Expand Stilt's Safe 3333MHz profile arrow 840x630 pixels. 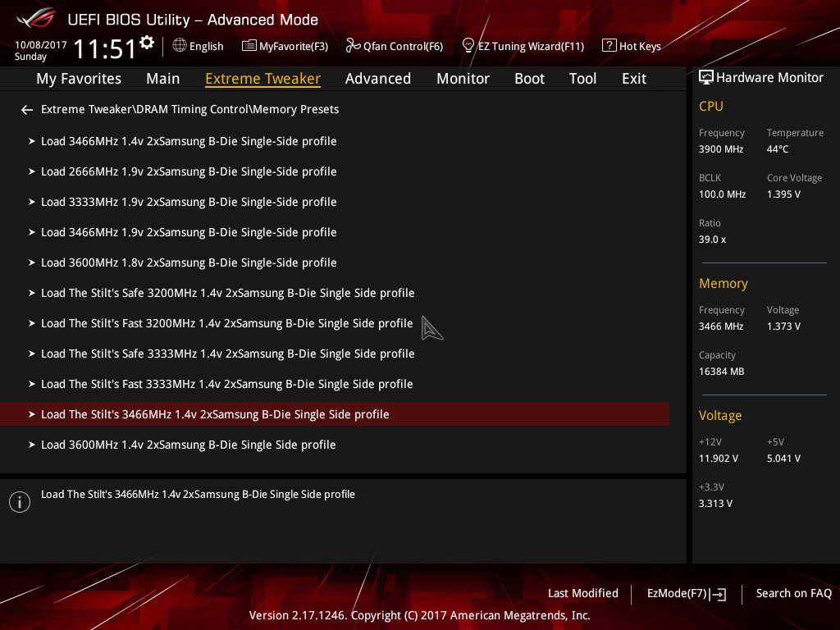tap(32, 354)
